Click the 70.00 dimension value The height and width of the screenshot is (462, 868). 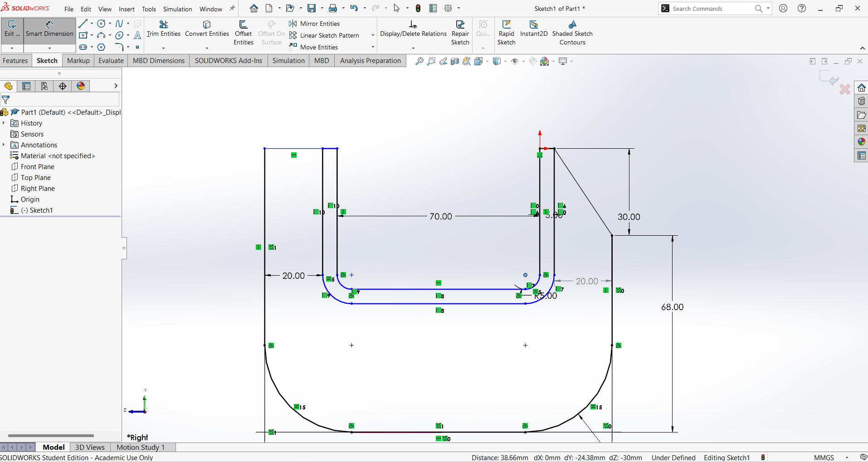tap(441, 217)
